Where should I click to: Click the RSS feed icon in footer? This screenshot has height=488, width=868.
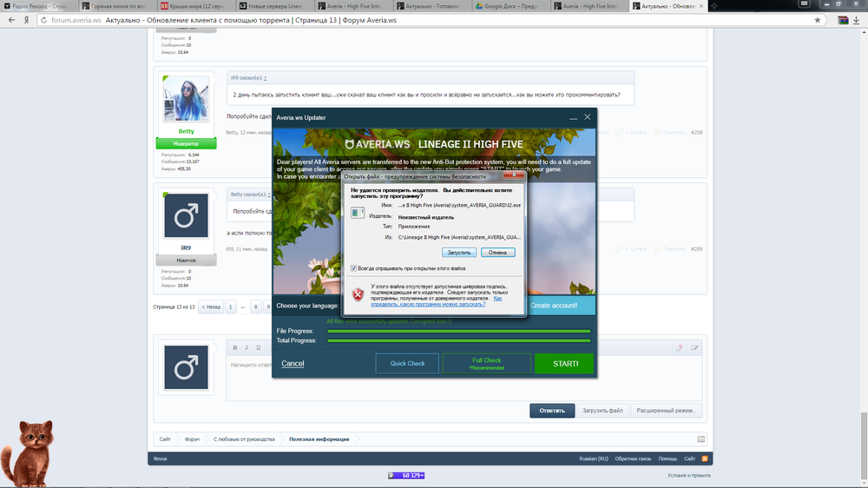point(705,458)
